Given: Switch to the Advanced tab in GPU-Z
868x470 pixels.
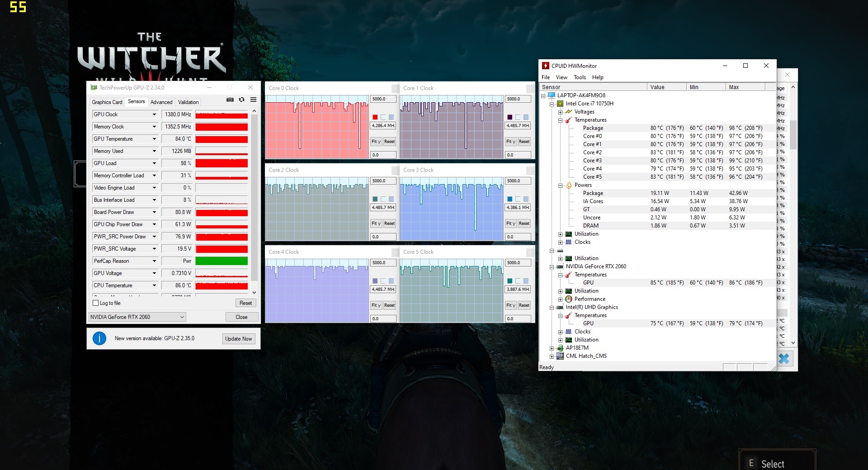Looking at the screenshot, I should point(161,102).
